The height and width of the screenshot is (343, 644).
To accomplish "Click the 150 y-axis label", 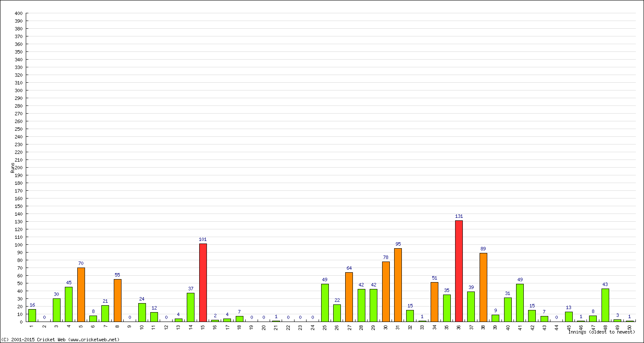I will [x=18, y=206].
